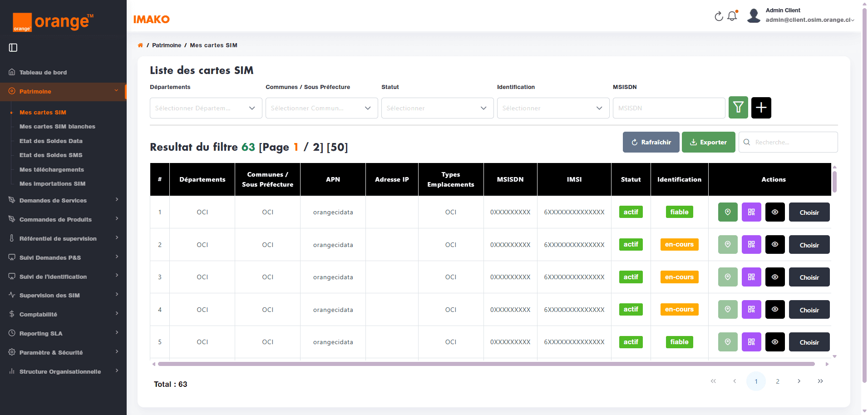868x415 pixels.
Task: Show QR code for SIM row 3
Action: (x=751, y=277)
